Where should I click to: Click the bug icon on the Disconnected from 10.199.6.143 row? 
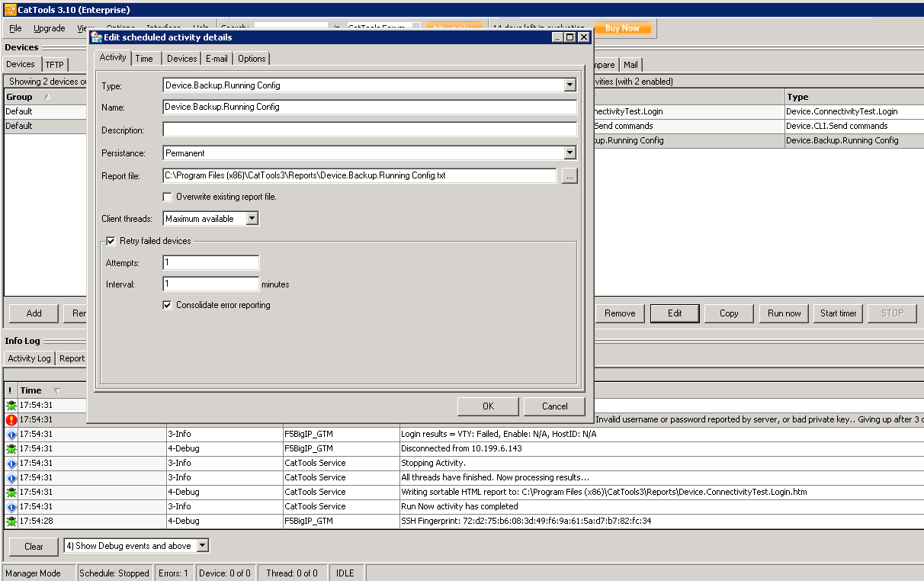(11, 448)
